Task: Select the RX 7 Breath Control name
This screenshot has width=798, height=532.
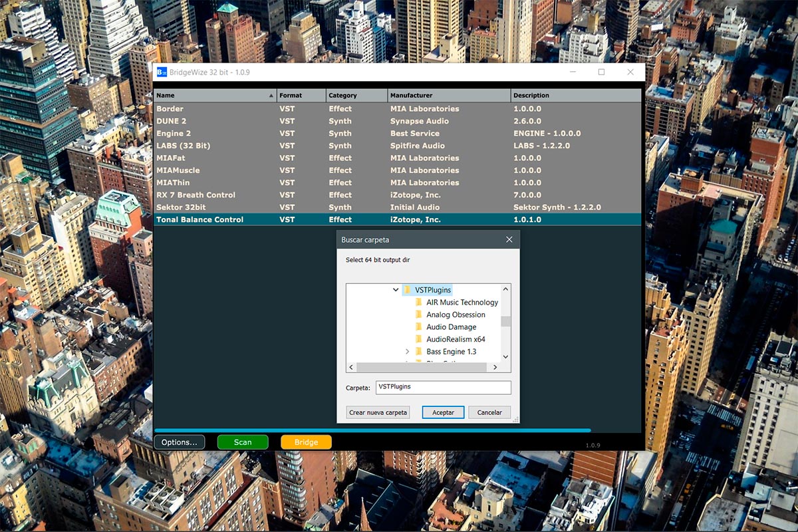Action: click(x=196, y=195)
